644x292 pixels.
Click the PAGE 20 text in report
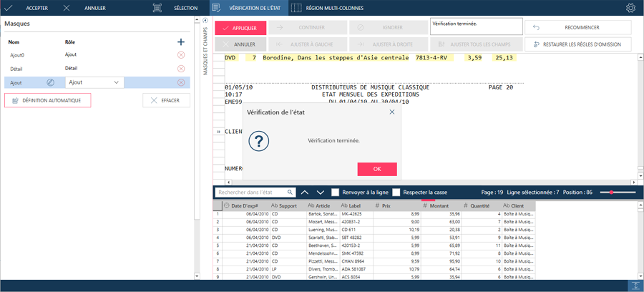(x=501, y=87)
